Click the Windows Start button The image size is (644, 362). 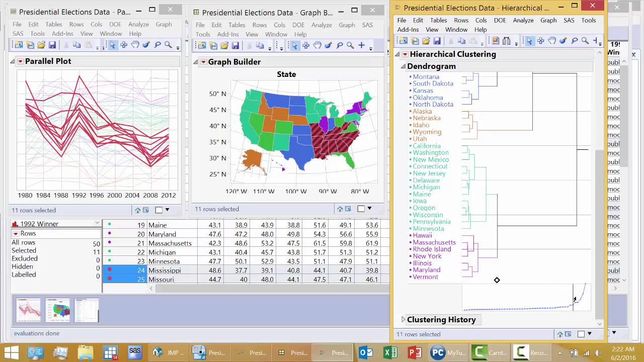pyautogui.click(x=12, y=352)
